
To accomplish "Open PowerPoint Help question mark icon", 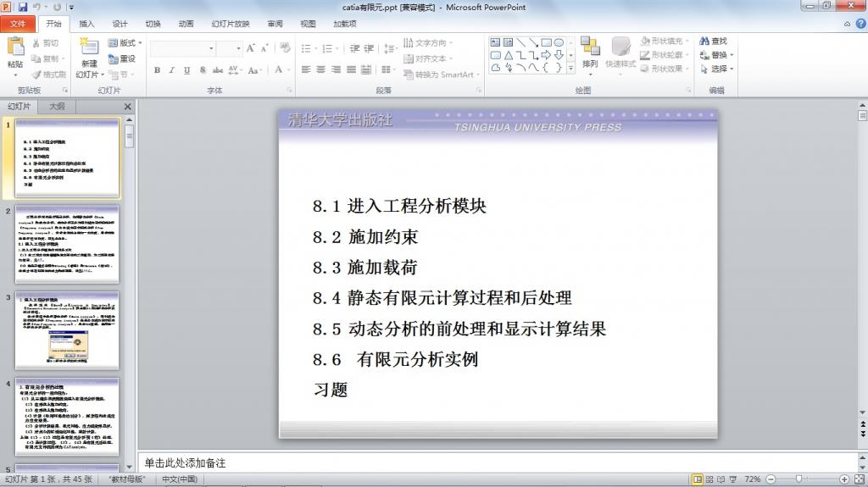I will point(861,24).
